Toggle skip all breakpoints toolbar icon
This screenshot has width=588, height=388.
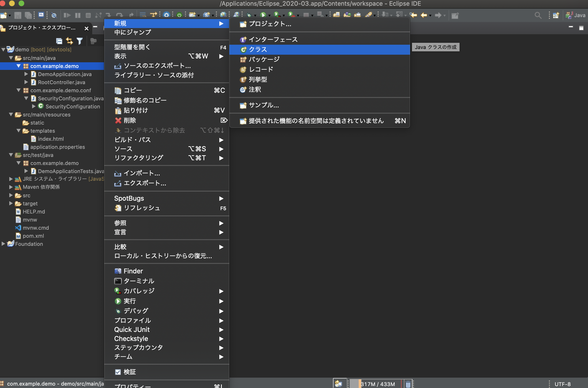54,15
